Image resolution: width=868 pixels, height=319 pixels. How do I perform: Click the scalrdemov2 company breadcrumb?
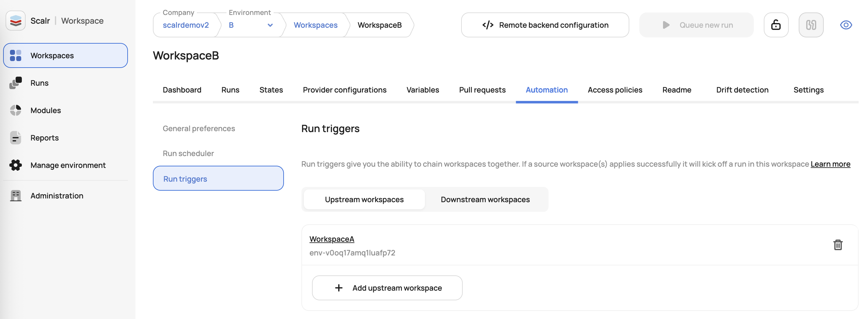tap(186, 25)
